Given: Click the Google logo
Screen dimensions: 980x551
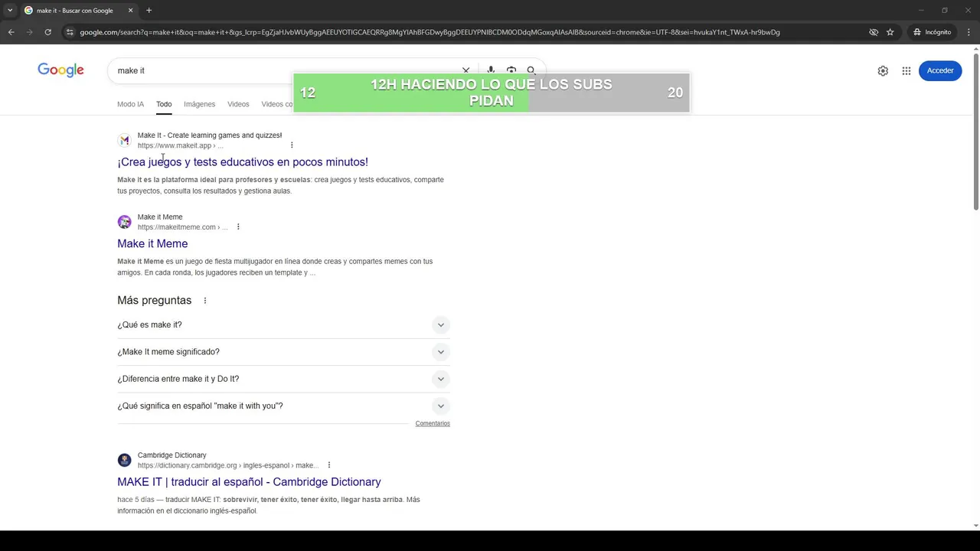Looking at the screenshot, I should (x=60, y=70).
